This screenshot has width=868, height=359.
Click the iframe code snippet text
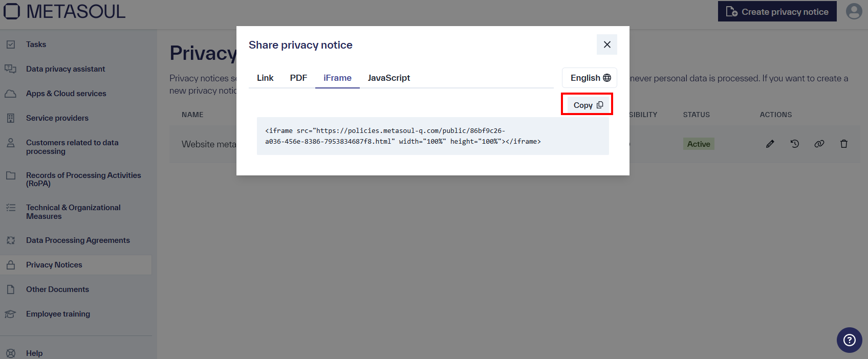click(x=403, y=136)
